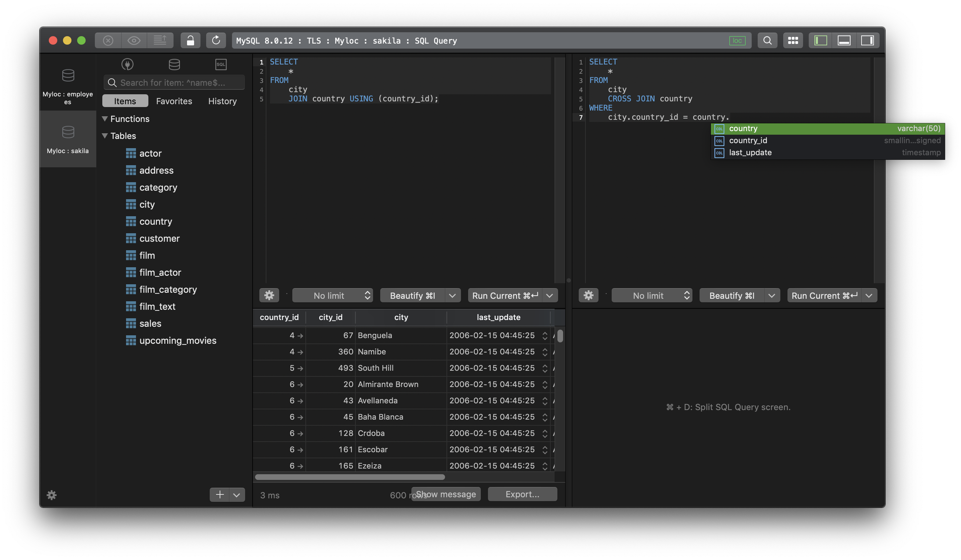Image resolution: width=961 pixels, height=560 pixels.
Task: Collapse the Tables tree section
Action: click(x=105, y=136)
